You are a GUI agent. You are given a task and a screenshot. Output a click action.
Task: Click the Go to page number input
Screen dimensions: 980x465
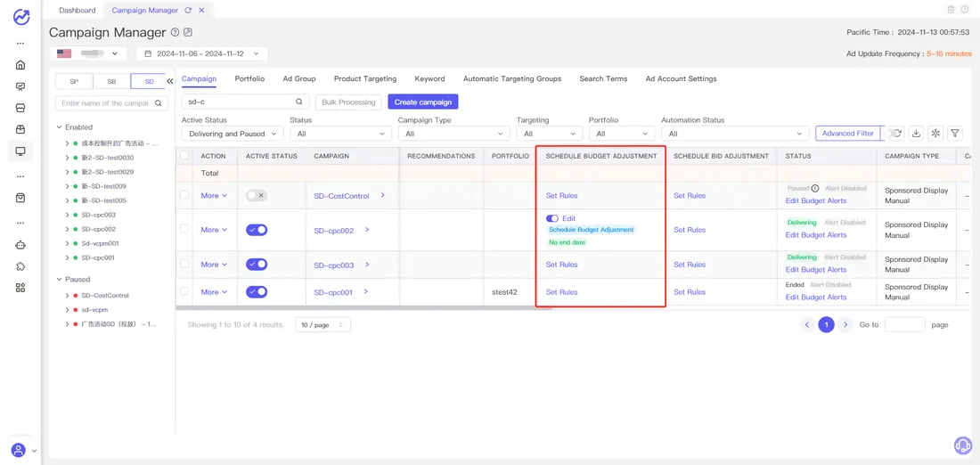click(x=904, y=324)
